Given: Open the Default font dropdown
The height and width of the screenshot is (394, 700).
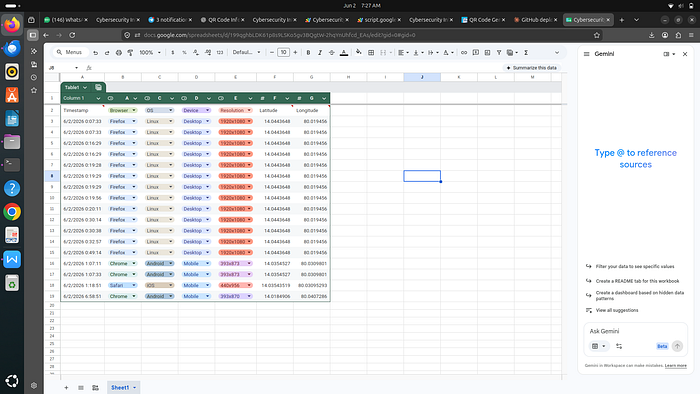Looking at the screenshot, I should (x=246, y=53).
